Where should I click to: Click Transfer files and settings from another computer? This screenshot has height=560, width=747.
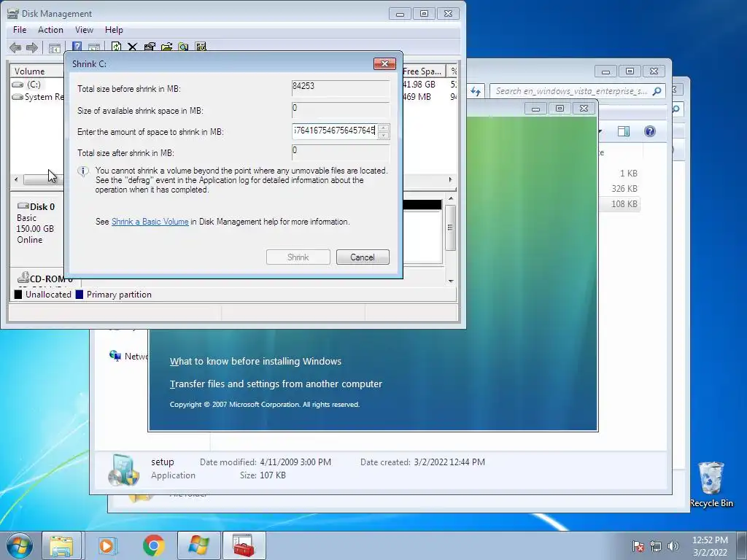tap(276, 384)
